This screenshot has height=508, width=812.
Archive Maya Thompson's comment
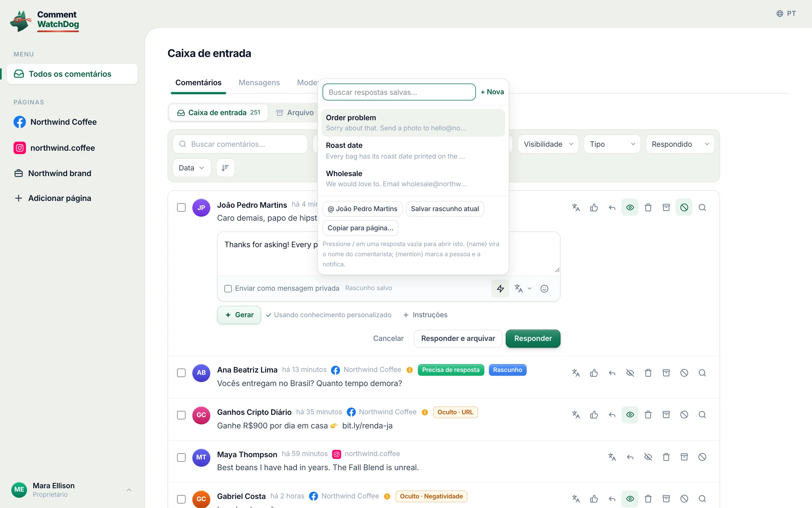point(684,457)
